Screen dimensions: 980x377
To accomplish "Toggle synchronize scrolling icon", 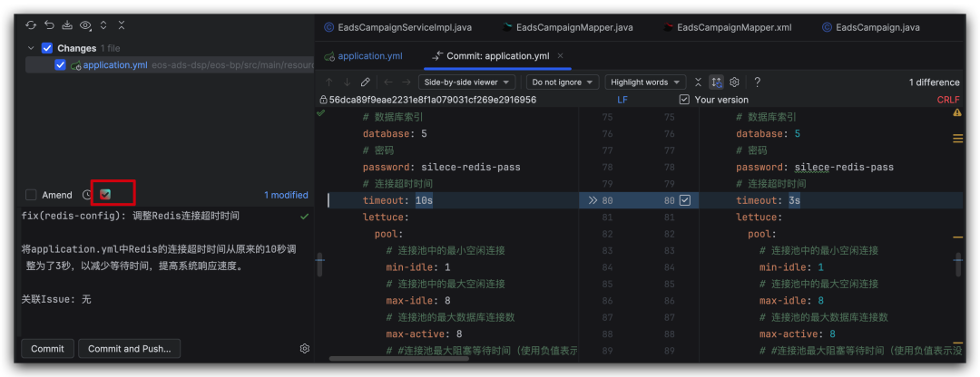I will click(716, 82).
